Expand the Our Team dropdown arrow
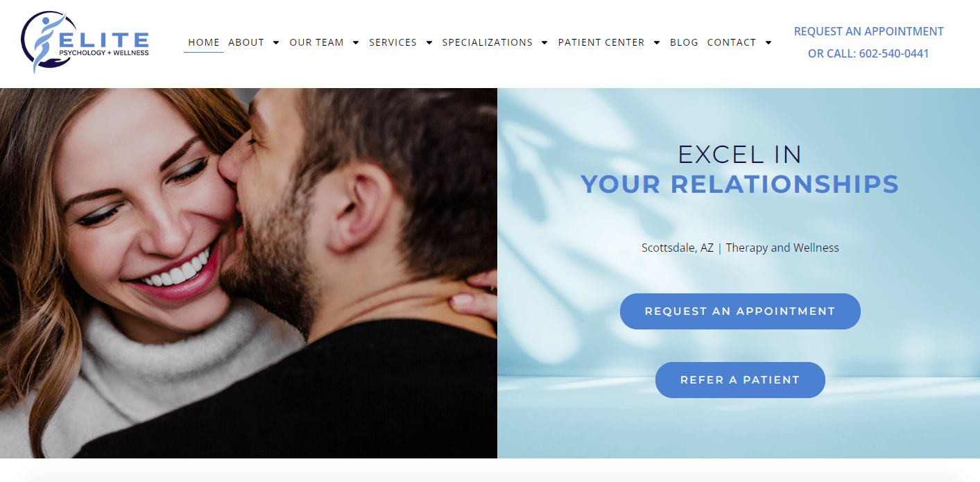The height and width of the screenshot is (482, 980). [x=356, y=42]
